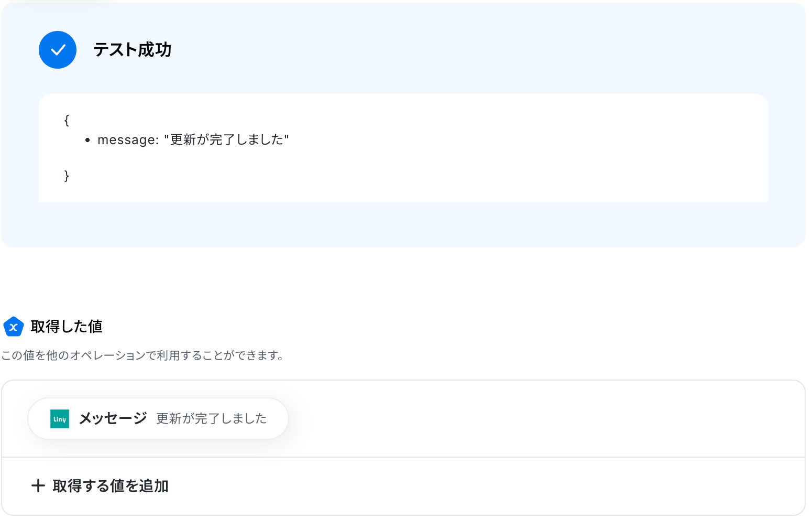The height and width of the screenshot is (519, 812).
Task: Click the blue checkmark success icon
Action: [58, 50]
